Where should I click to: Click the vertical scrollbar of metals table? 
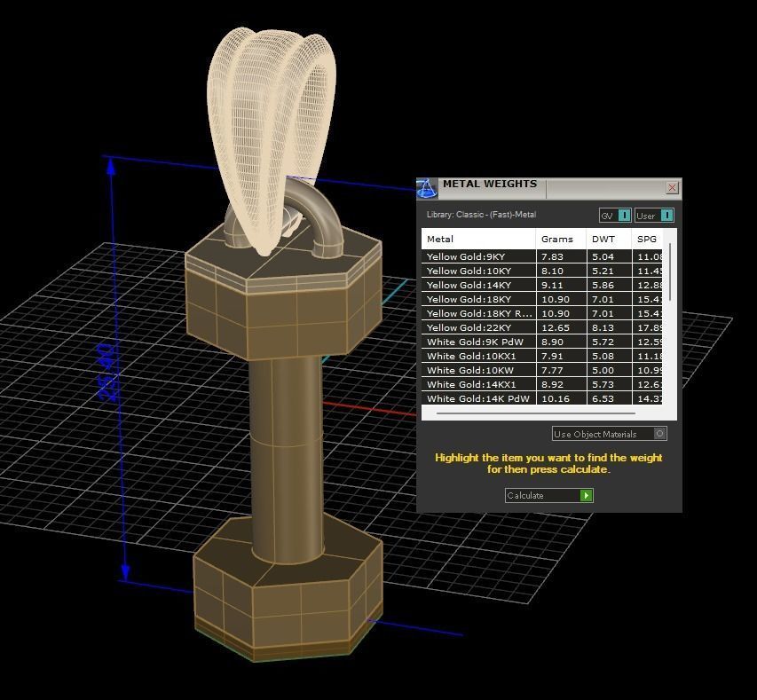coord(670,271)
